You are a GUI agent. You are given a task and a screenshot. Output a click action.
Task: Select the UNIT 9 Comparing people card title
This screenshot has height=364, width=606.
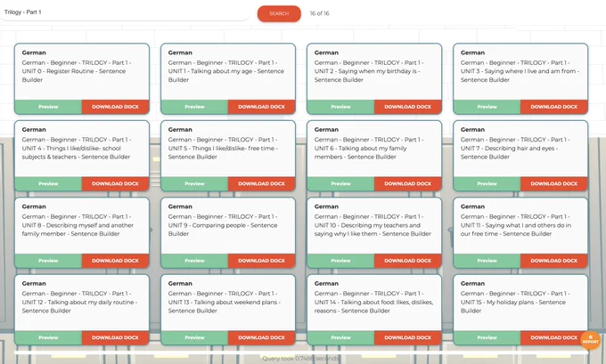pyautogui.click(x=223, y=225)
